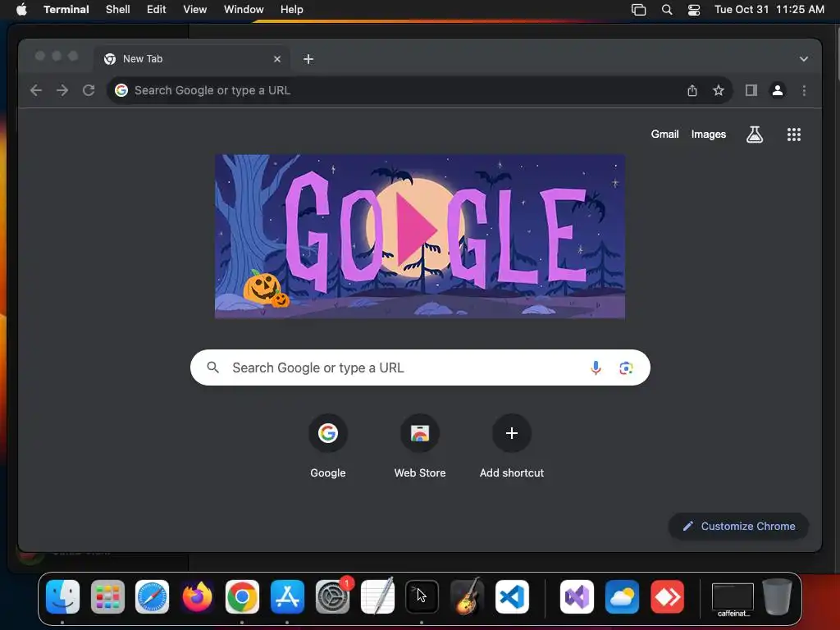
Task: Search by image with Lens icon
Action: 626,367
